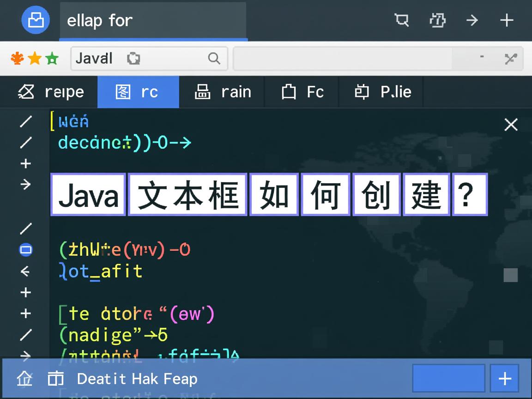Open the home icon in the bottom bar

[x=24, y=379]
